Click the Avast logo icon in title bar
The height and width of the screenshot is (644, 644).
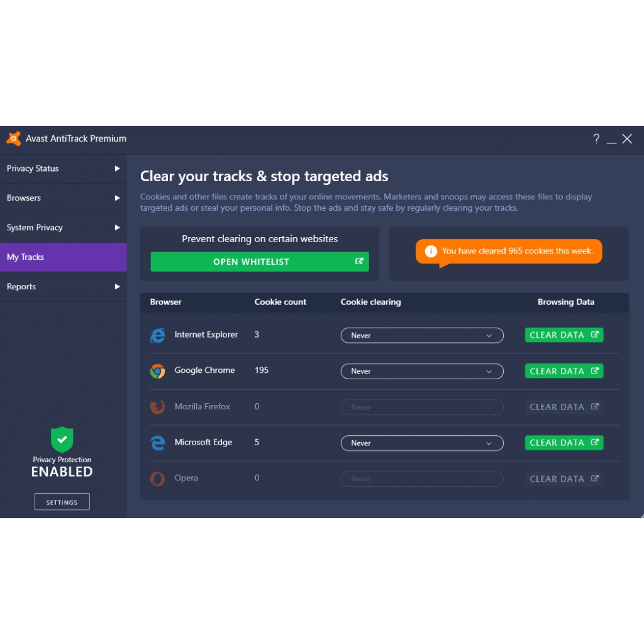[x=14, y=139]
